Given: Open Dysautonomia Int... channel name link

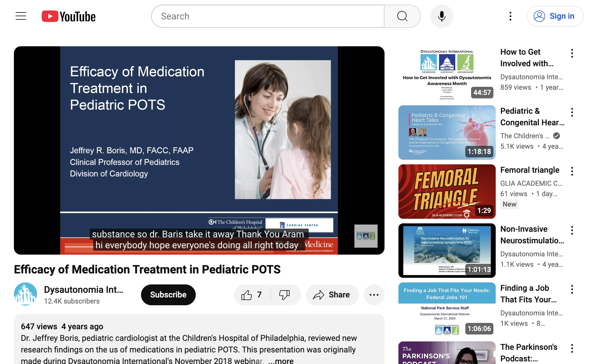Looking at the screenshot, I should 84,290.
